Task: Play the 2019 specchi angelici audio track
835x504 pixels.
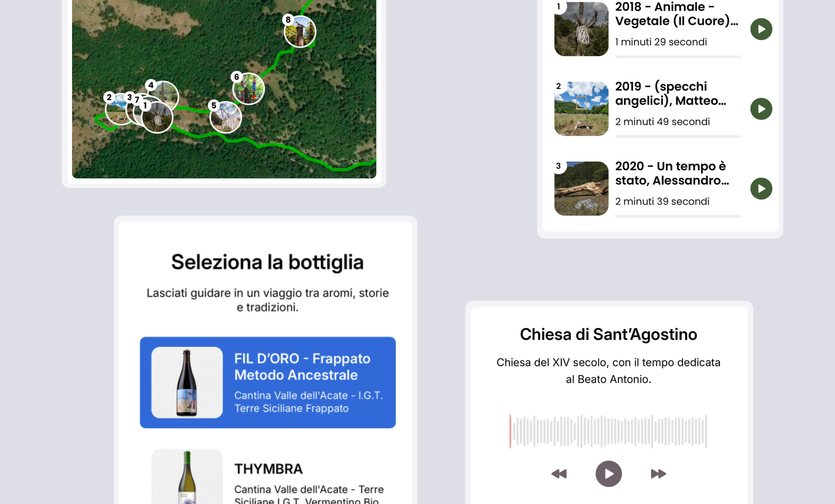Action: point(761,109)
